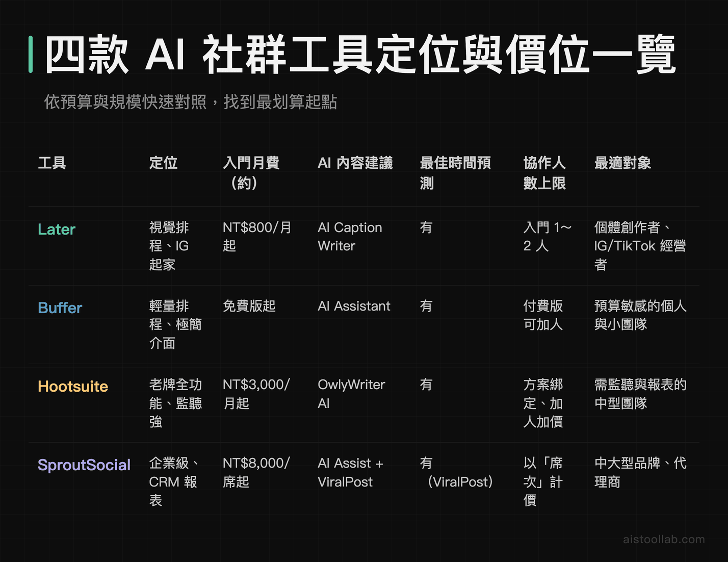The image size is (728, 562).
Task: Click the AI Caption Writer cell
Action: [x=350, y=237]
